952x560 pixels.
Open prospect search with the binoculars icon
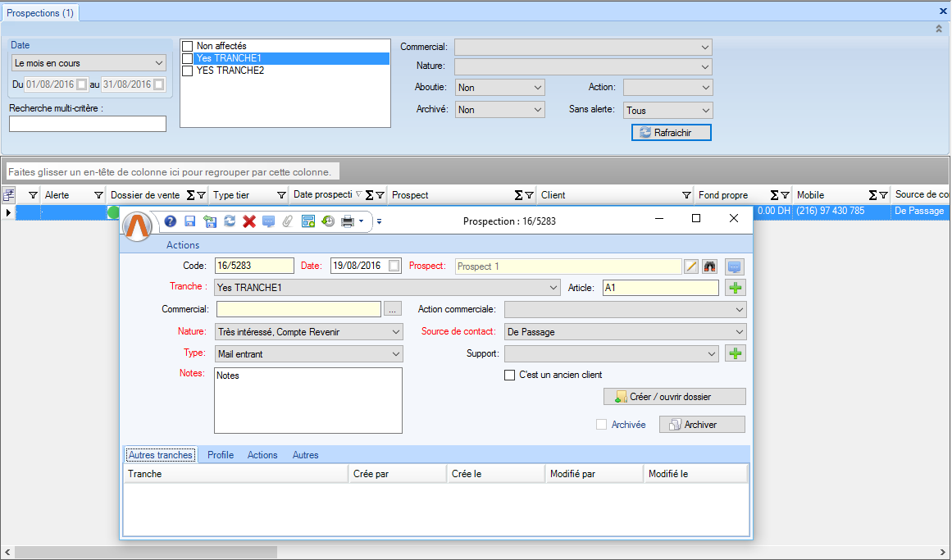(710, 266)
